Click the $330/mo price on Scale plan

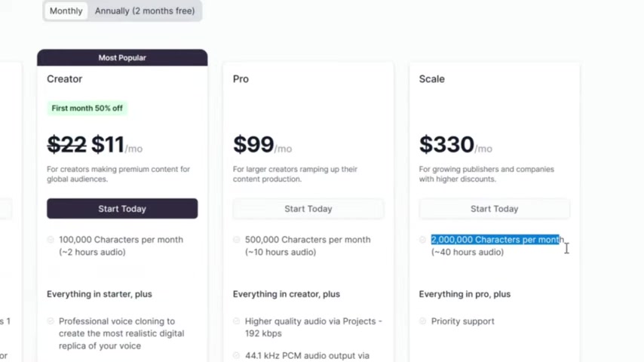click(x=455, y=145)
